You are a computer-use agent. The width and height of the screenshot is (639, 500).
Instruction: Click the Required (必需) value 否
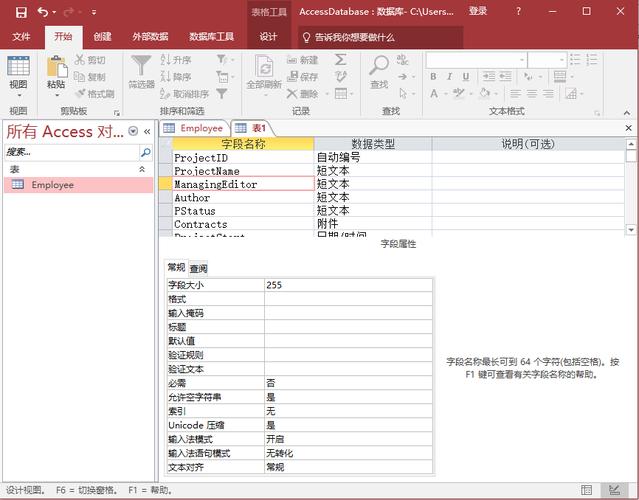click(x=348, y=383)
